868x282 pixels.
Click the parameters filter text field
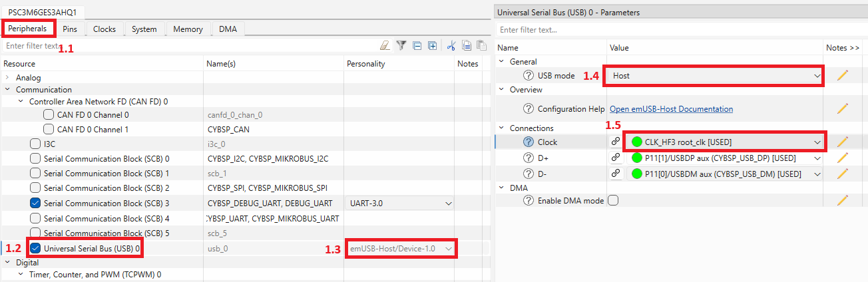pyautogui.click(x=680, y=30)
